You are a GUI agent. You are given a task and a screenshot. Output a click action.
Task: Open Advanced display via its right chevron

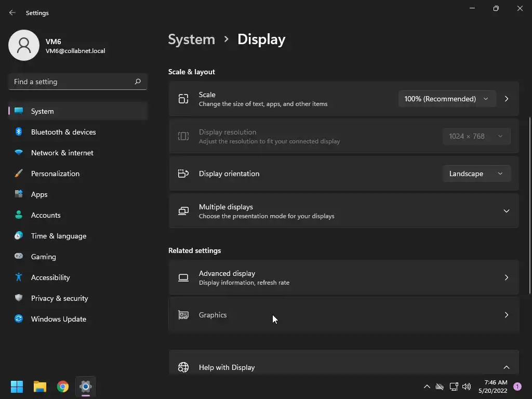pos(506,277)
